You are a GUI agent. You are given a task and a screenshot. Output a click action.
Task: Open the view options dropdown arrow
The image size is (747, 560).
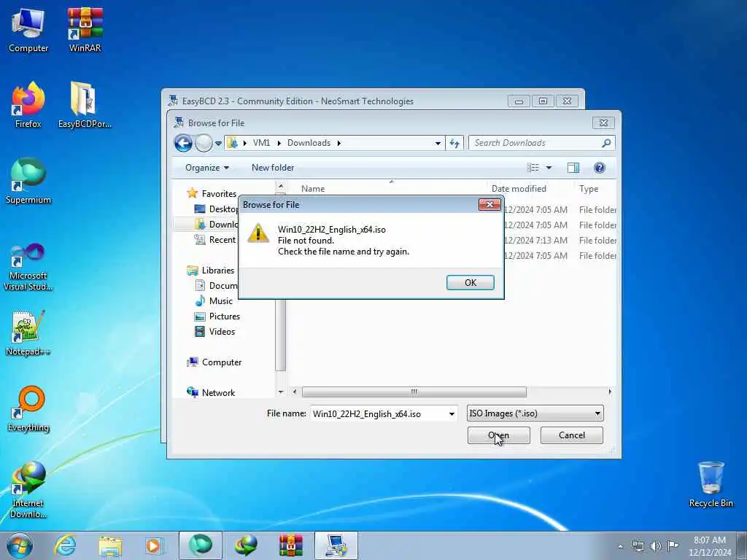coord(549,168)
